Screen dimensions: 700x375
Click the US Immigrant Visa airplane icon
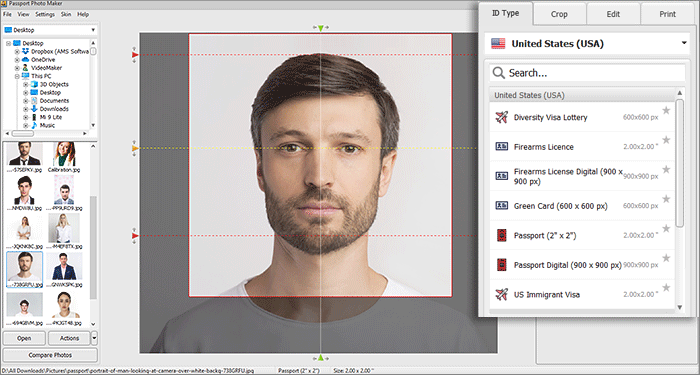pyautogui.click(x=502, y=295)
